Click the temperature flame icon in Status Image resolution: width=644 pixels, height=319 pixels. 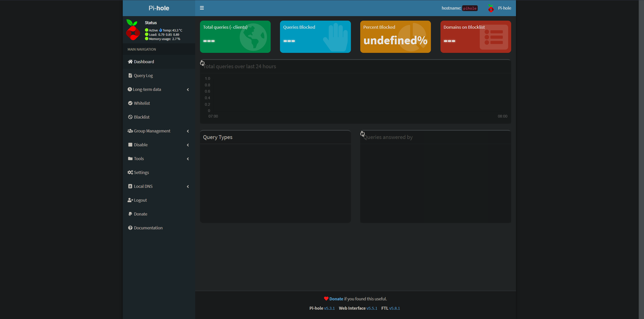160,30
